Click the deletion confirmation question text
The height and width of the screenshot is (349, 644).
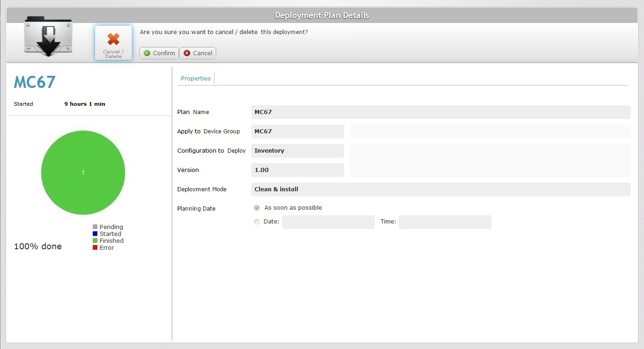[224, 32]
